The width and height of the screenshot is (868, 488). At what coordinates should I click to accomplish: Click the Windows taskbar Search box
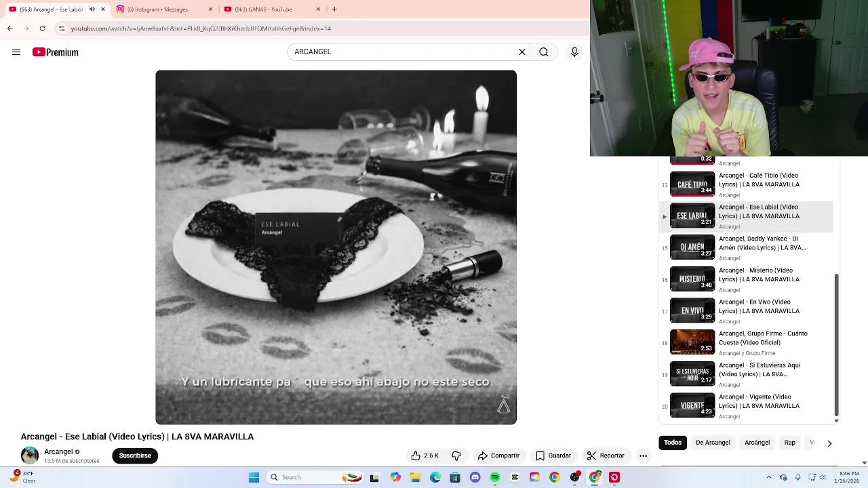point(314,477)
